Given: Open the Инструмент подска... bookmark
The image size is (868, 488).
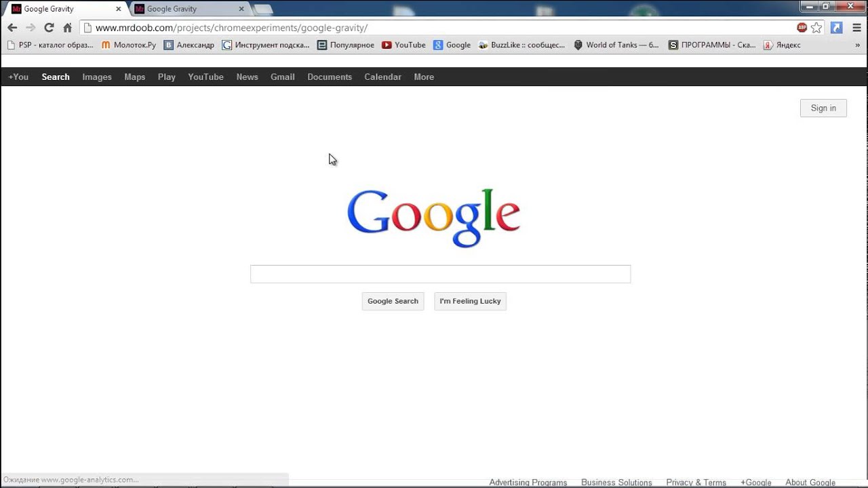Looking at the screenshot, I should click(266, 45).
